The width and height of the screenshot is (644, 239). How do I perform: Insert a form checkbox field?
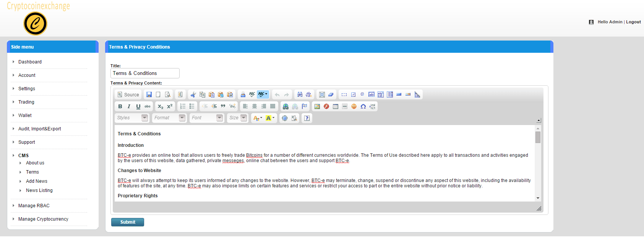click(x=353, y=94)
